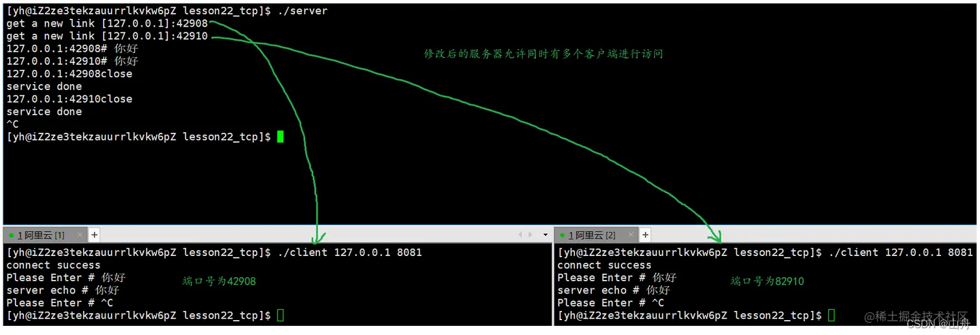980x335 pixels.
Task: Click 'connect success' in left client pane
Action: pyautogui.click(x=53, y=265)
